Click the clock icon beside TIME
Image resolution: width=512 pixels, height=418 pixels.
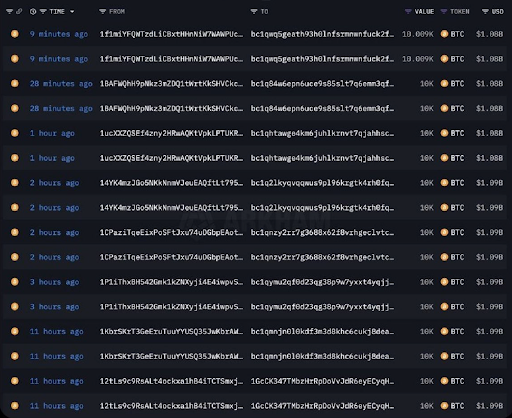tap(33, 12)
